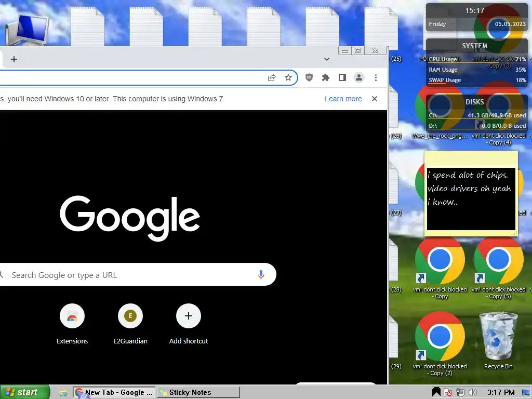Open a new Chrome tab with plus button
This screenshot has height=399, width=532.
click(x=14, y=59)
